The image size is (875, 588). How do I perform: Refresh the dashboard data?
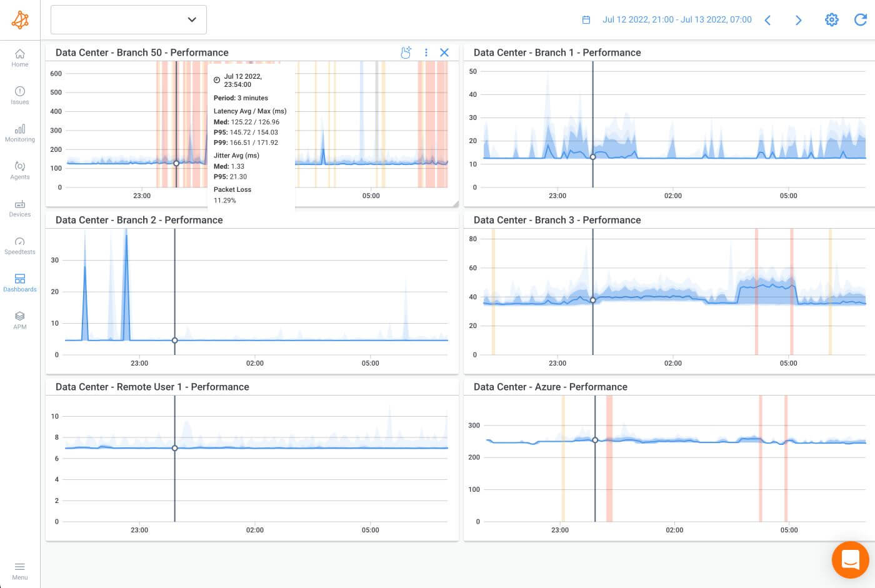tap(861, 19)
